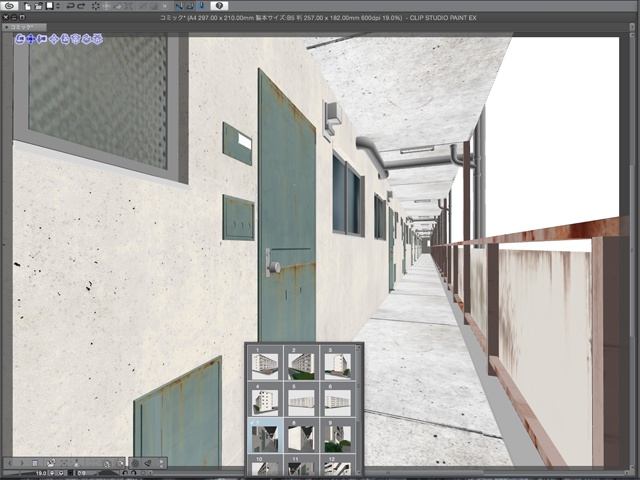The height and width of the screenshot is (480, 640).
Task: Click the 0.0 rotation angle field
Action: click(x=82, y=473)
